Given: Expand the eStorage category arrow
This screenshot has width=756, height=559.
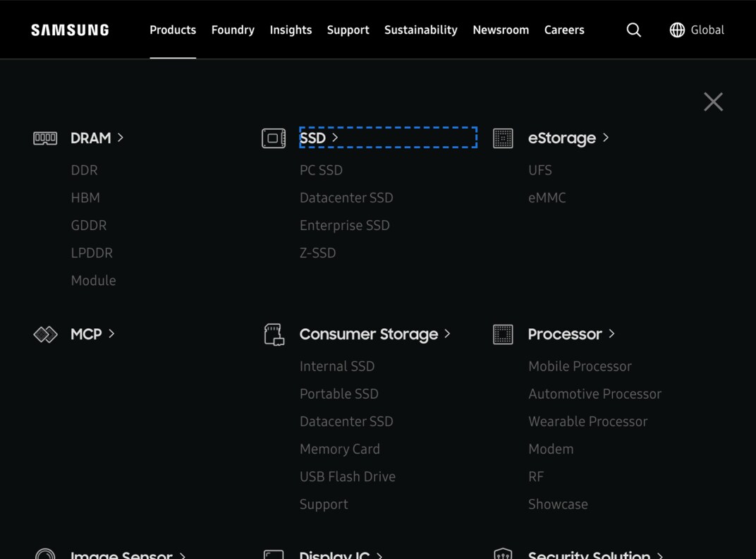Looking at the screenshot, I should click(x=606, y=138).
